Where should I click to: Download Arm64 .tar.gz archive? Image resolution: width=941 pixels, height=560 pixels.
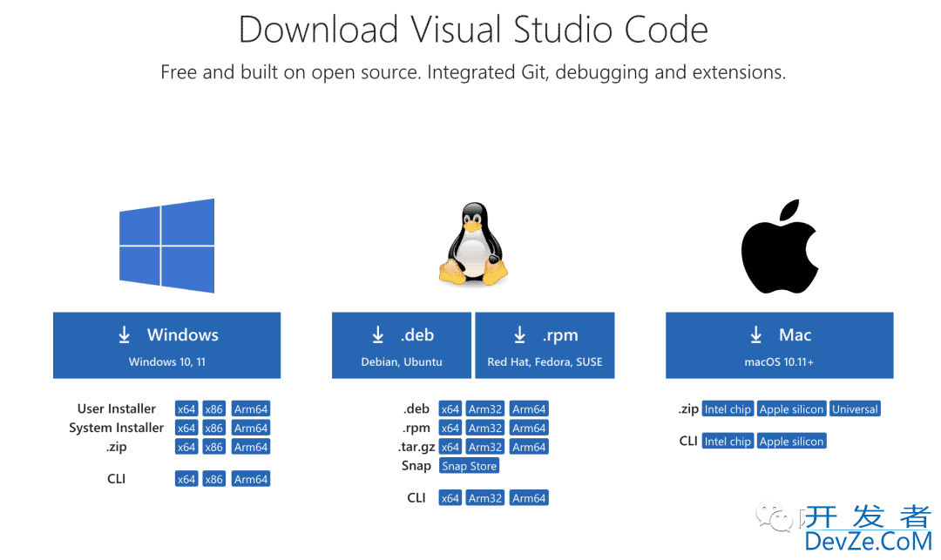click(529, 447)
